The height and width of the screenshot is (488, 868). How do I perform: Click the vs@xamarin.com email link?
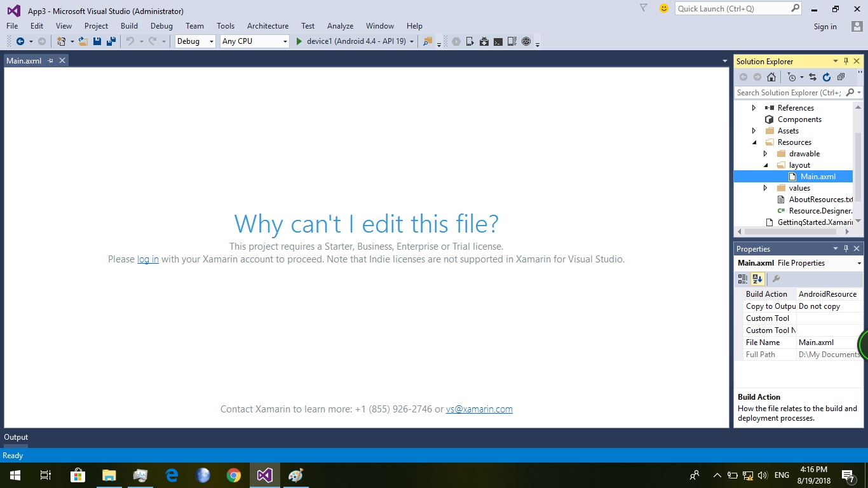click(479, 409)
